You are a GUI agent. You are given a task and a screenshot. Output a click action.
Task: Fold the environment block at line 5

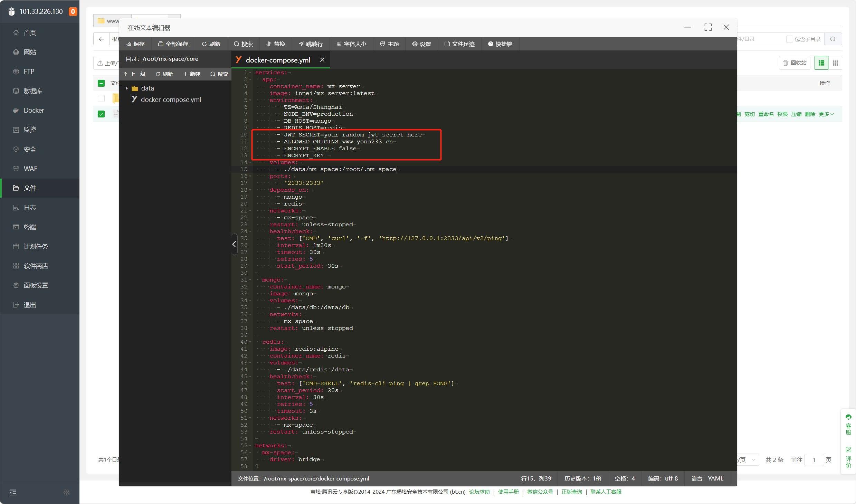pyautogui.click(x=250, y=100)
